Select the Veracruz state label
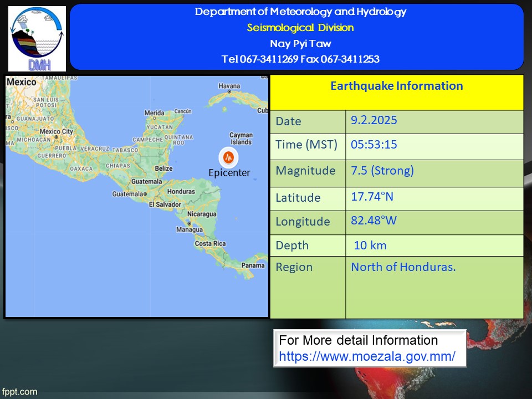Image resolution: width=532 pixels, height=399 pixels. [95, 149]
